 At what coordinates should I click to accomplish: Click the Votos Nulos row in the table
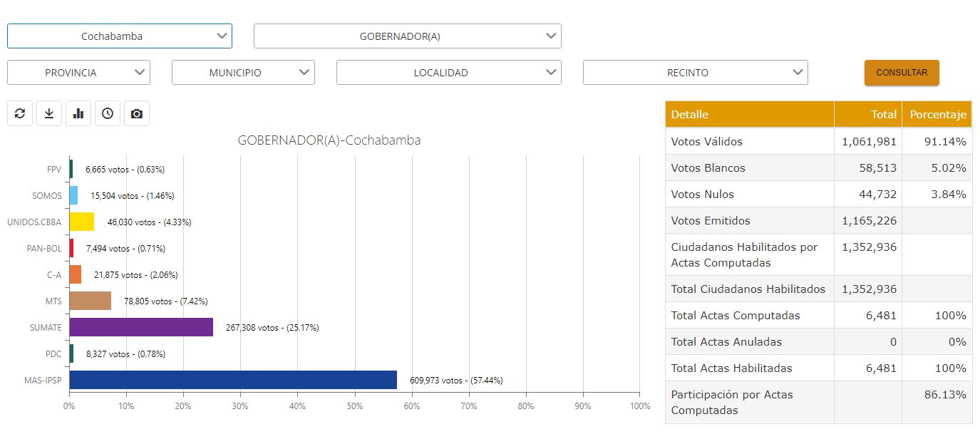coord(748,194)
